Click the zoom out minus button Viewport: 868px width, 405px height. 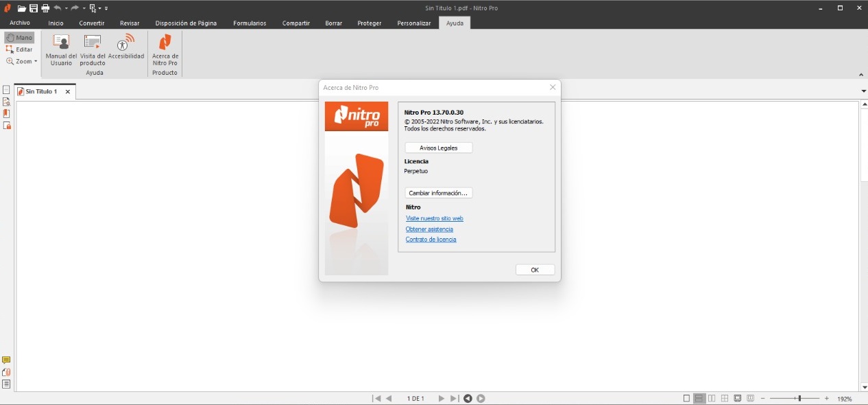point(763,398)
